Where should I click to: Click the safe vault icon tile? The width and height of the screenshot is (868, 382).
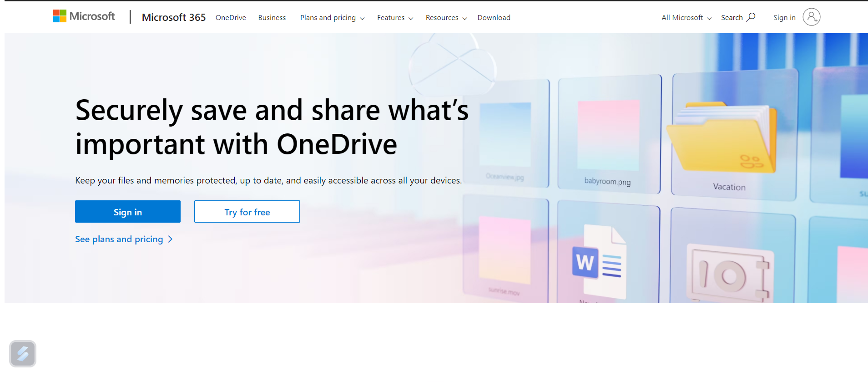pyautogui.click(x=732, y=255)
